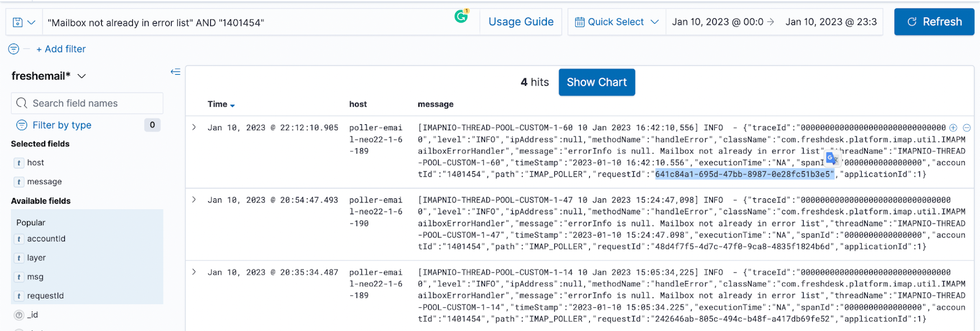
Task: Click the host column header
Action: [x=358, y=105]
